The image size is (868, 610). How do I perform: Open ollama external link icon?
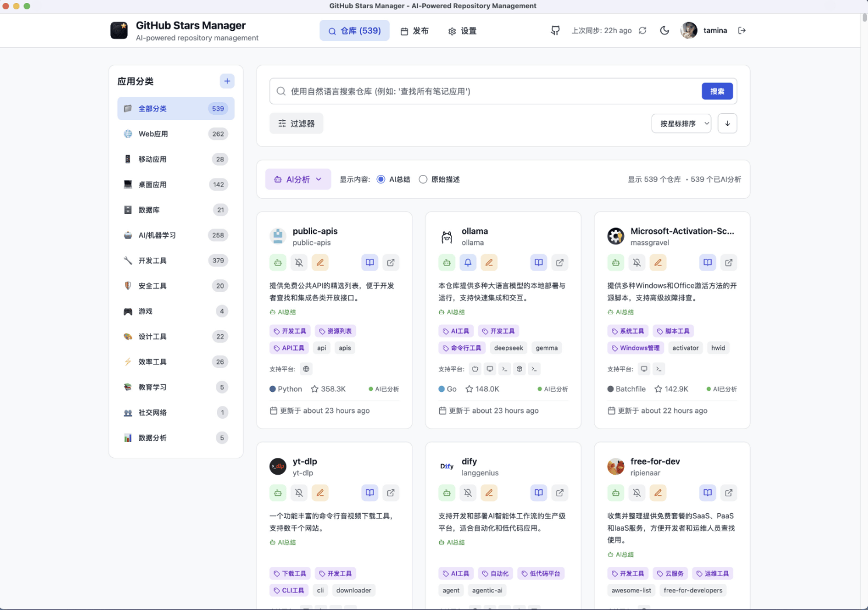click(560, 262)
